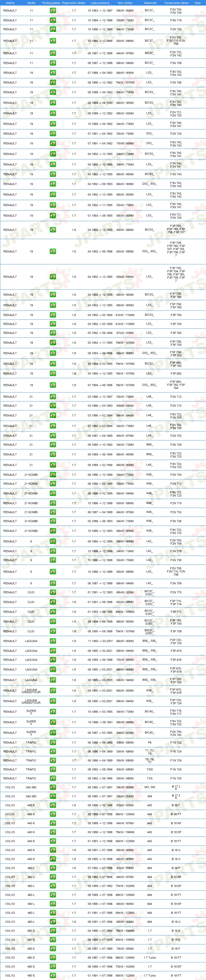The height and width of the screenshot is (980, 206).
Task: Click fuel icon in Renault 21 L48_ F2N 712 row
Action: click(53, 397)
